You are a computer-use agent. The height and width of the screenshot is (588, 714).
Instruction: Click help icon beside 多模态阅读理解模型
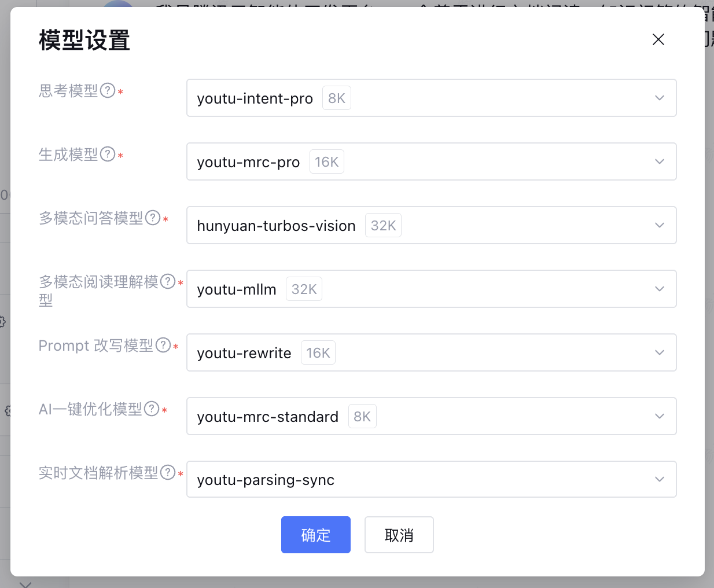point(168,281)
